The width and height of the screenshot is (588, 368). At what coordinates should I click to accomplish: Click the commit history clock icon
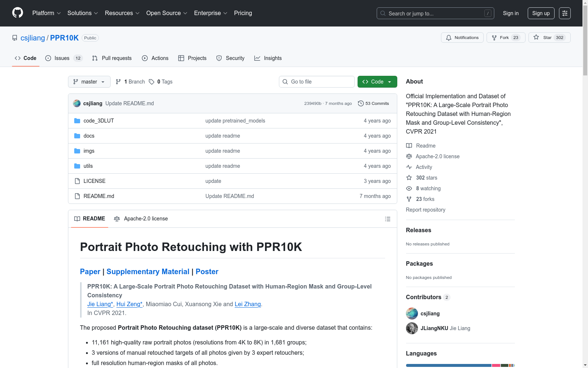coord(361,103)
